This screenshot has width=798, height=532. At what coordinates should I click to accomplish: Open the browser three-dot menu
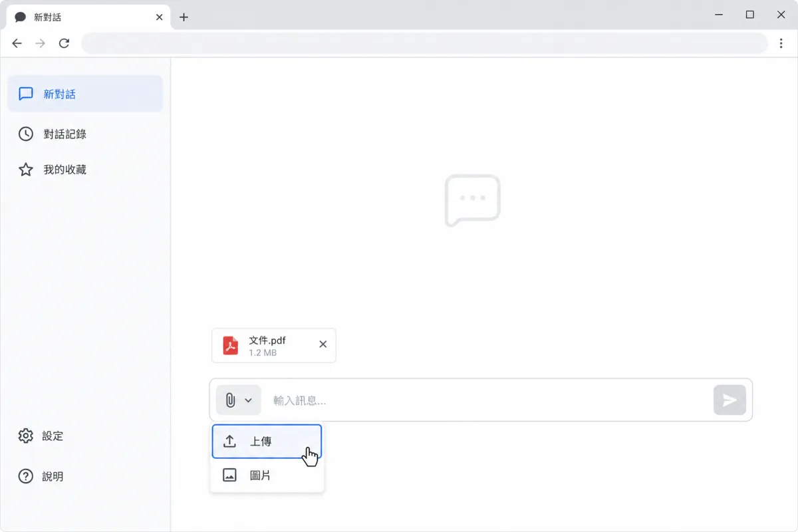[x=781, y=43]
